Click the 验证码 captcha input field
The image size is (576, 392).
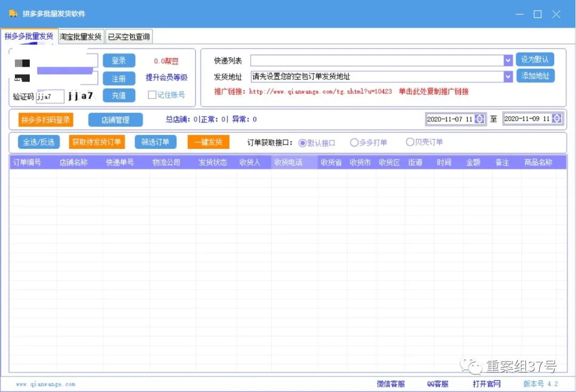pos(51,97)
